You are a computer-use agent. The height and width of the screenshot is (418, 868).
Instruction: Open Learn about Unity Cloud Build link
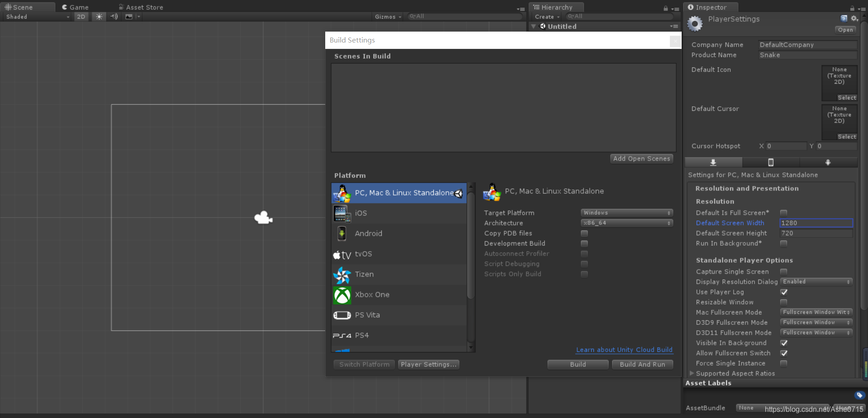coord(624,350)
